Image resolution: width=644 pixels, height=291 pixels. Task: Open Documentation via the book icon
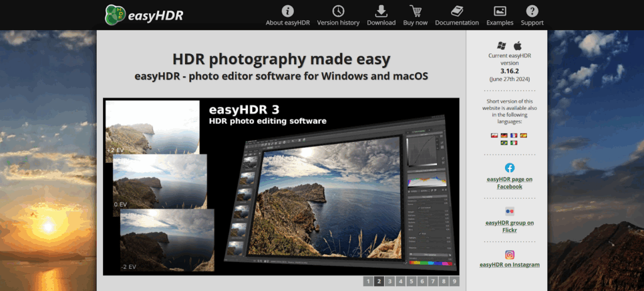(457, 11)
